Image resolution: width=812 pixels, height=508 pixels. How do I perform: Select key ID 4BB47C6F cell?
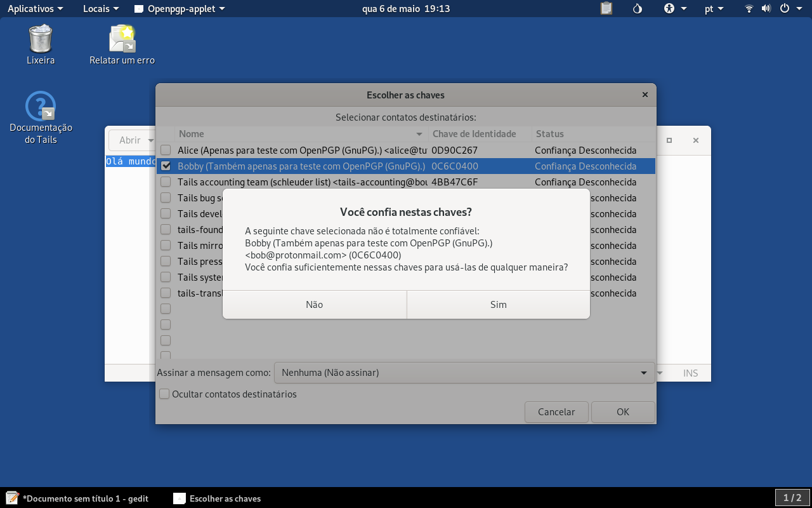pyautogui.click(x=454, y=182)
